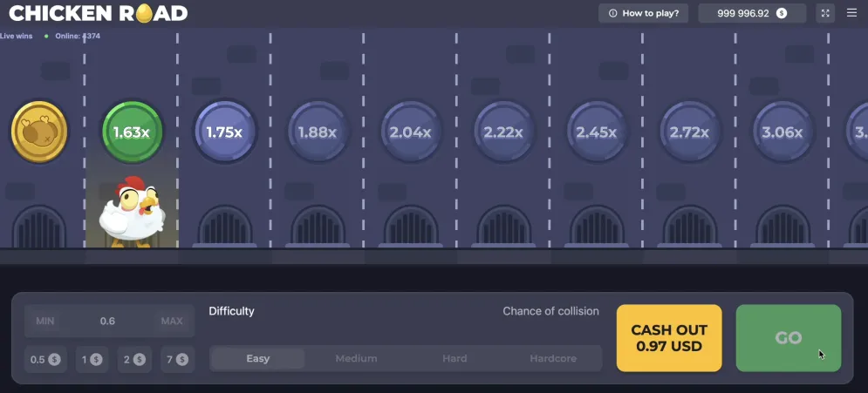Select Hard difficulty

(x=455, y=358)
